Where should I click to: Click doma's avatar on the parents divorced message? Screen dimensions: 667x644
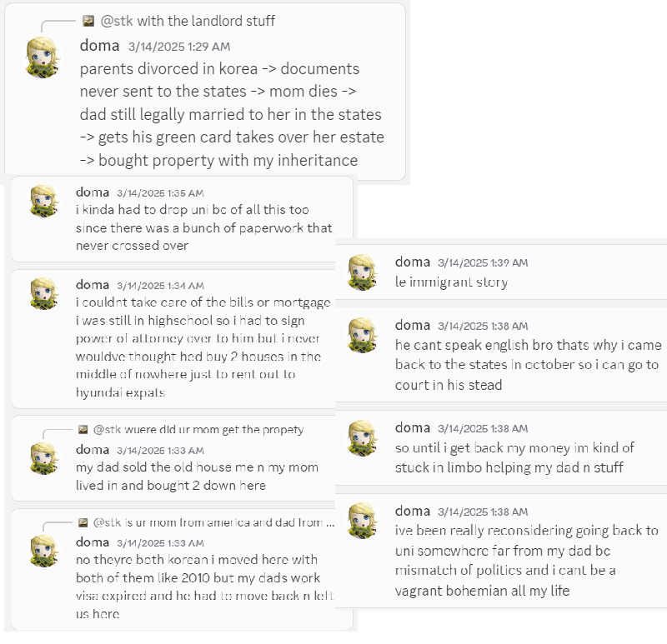click(43, 57)
